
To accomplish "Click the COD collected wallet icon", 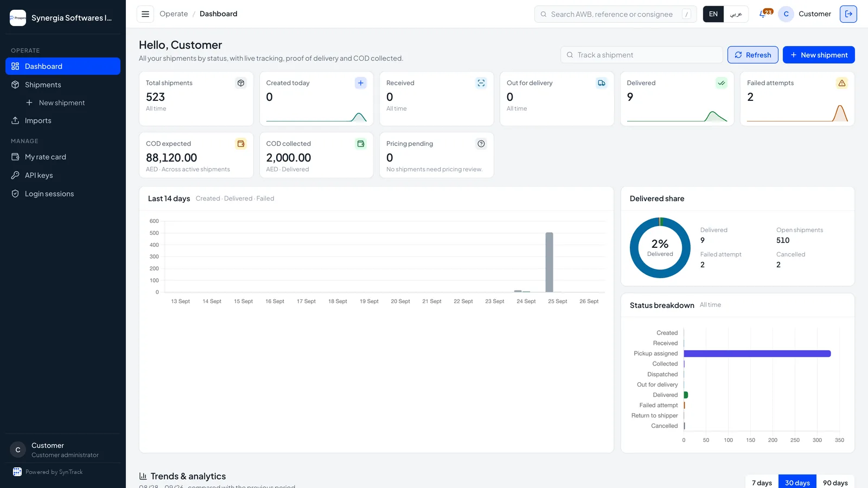I will pos(361,144).
